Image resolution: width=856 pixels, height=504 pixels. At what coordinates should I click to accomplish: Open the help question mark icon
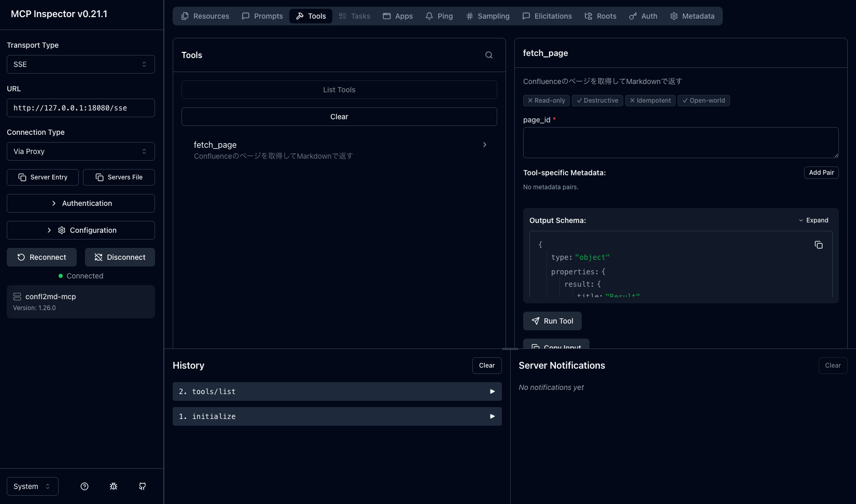click(85, 486)
